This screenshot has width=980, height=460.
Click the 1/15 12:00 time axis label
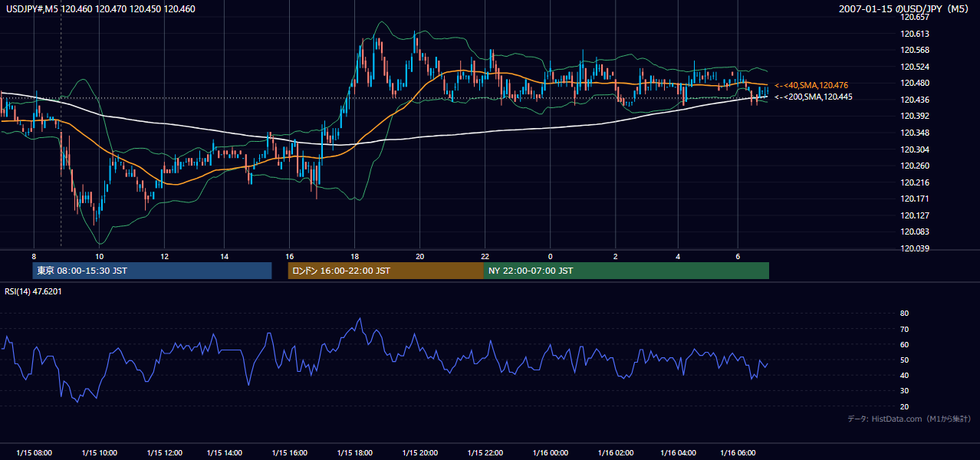pos(164,453)
